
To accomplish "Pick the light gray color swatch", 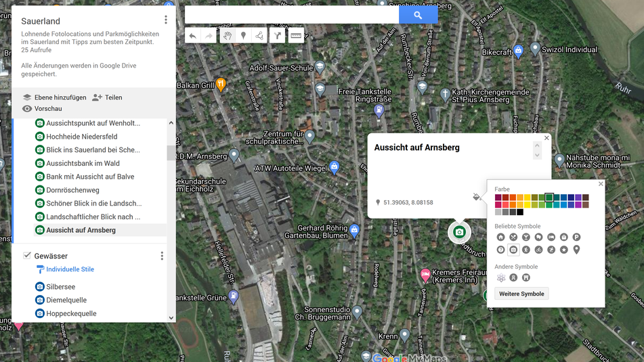I will point(498,212).
